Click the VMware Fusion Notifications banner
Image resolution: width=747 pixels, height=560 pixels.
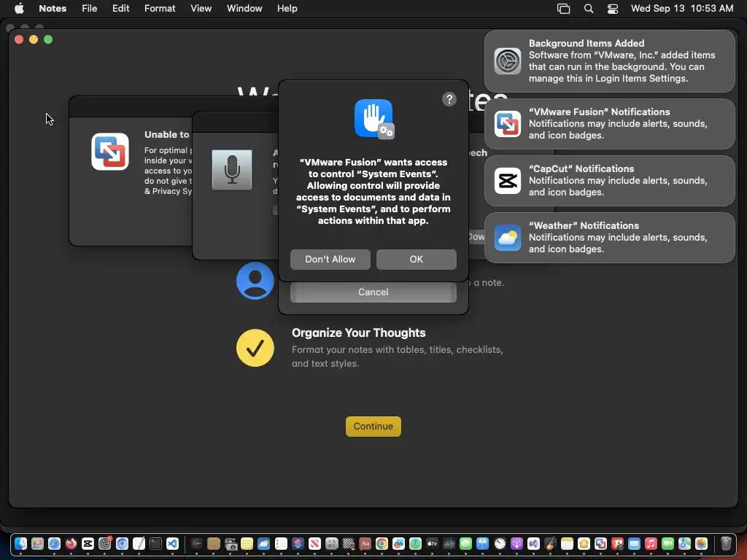610,124
